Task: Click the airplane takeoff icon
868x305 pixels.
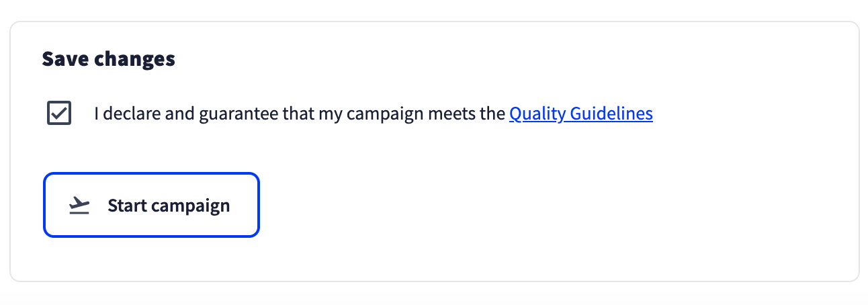Action: point(79,206)
